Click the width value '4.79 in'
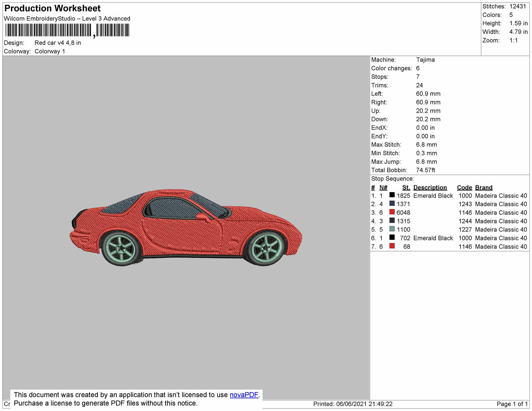The image size is (532, 411). coord(518,32)
